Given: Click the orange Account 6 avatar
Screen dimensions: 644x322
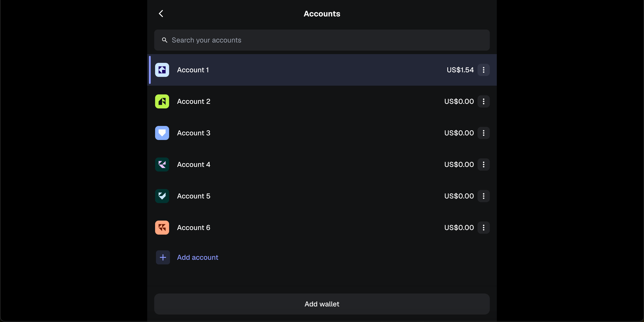Looking at the screenshot, I should [162, 228].
